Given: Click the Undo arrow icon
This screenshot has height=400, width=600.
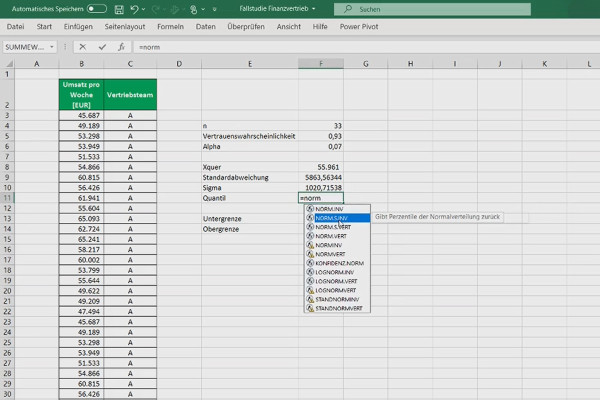Looking at the screenshot, I should tap(134, 9).
